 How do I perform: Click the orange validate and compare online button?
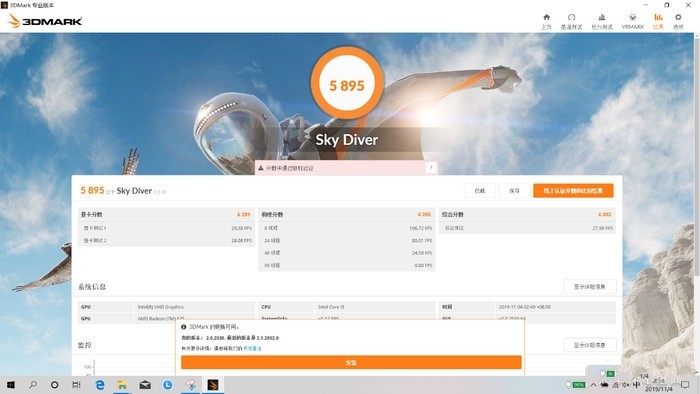point(573,191)
